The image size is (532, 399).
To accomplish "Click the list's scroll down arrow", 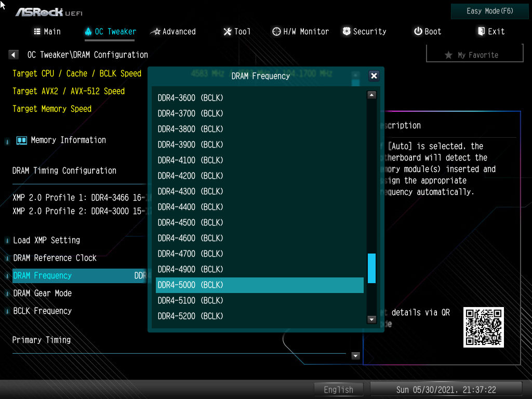I will (x=371, y=320).
